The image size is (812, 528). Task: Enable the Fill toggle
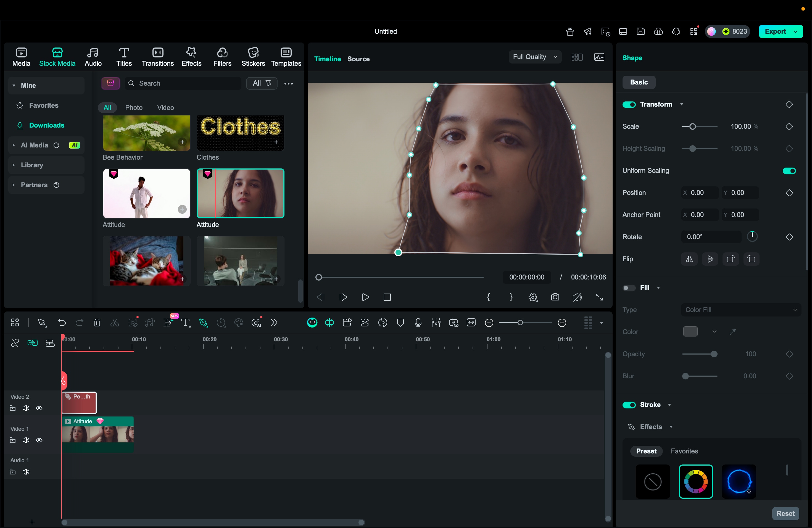tap(629, 288)
